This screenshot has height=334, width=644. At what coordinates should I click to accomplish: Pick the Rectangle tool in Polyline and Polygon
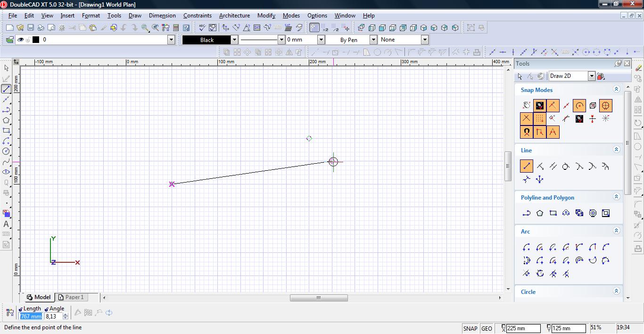tap(553, 213)
